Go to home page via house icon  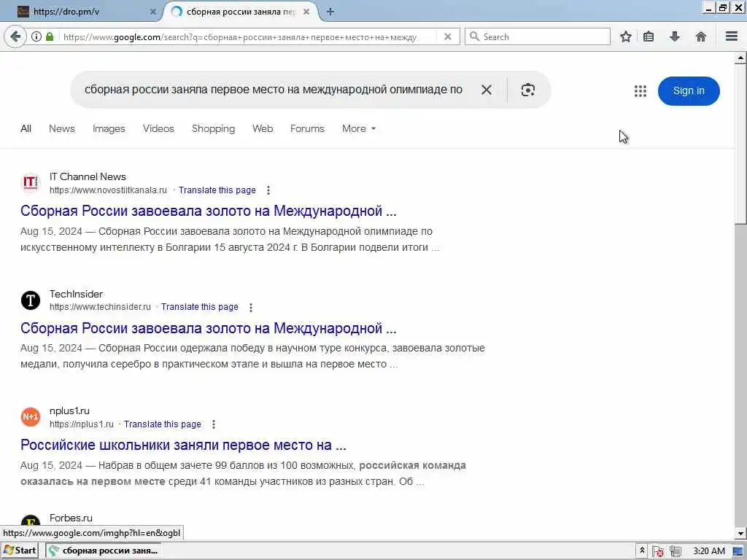pyautogui.click(x=701, y=36)
